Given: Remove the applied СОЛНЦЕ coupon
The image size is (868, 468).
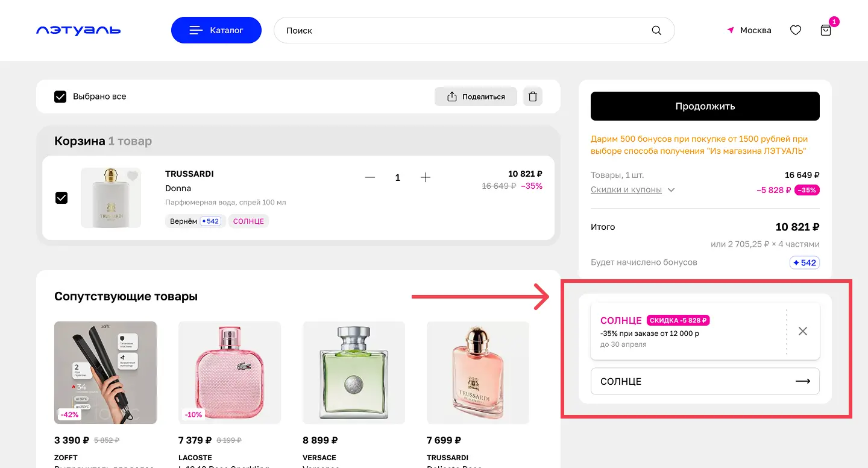Looking at the screenshot, I should coord(802,331).
